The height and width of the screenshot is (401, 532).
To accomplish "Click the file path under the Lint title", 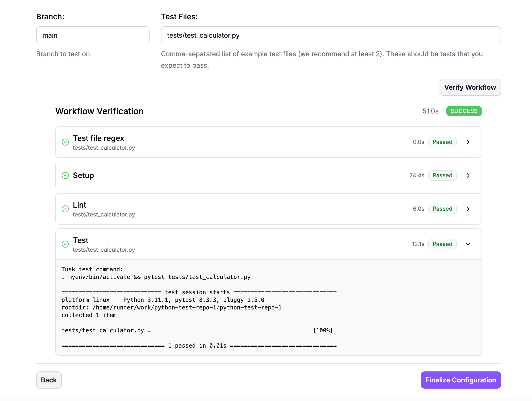I will click(x=104, y=214).
